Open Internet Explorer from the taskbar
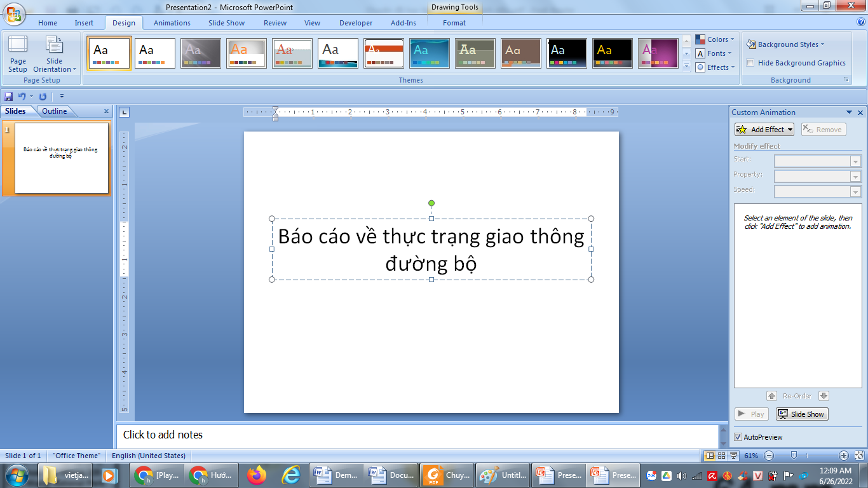This screenshot has height=488, width=868. 291,475
